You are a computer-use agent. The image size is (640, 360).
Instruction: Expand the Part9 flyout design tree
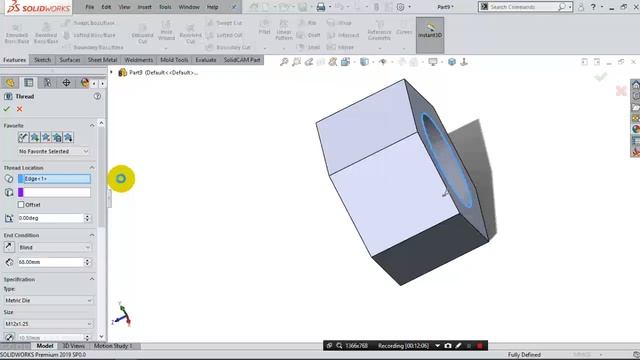pyautogui.click(x=111, y=72)
